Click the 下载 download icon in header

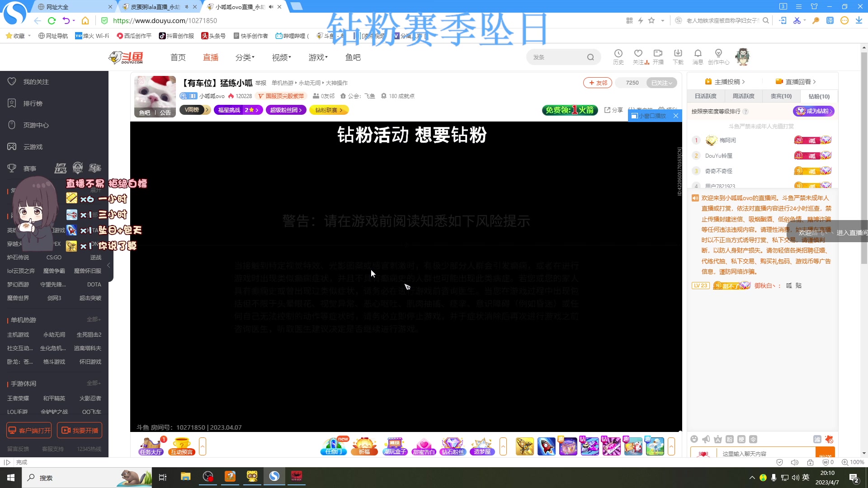pos(678,57)
